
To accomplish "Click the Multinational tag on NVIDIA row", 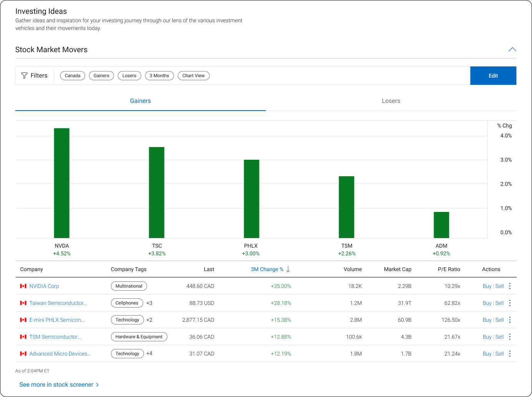I will (x=129, y=286).
